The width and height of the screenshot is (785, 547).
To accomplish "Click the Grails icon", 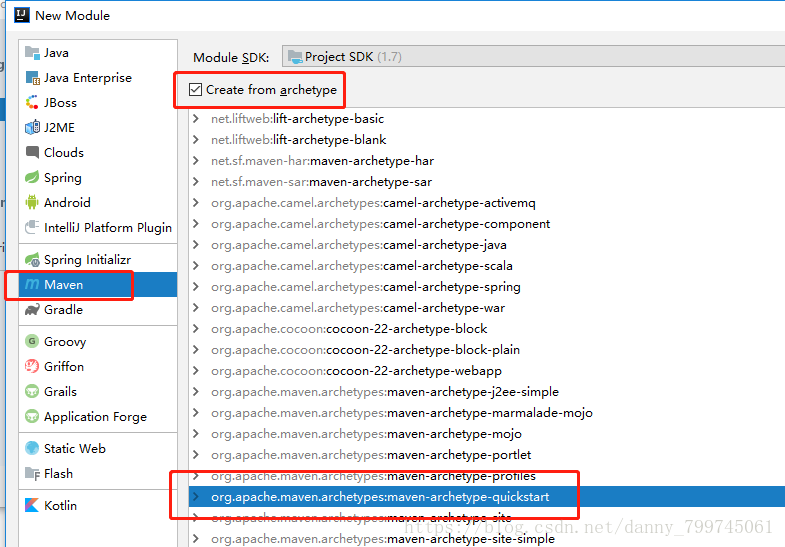I will [x=32, y=391].
